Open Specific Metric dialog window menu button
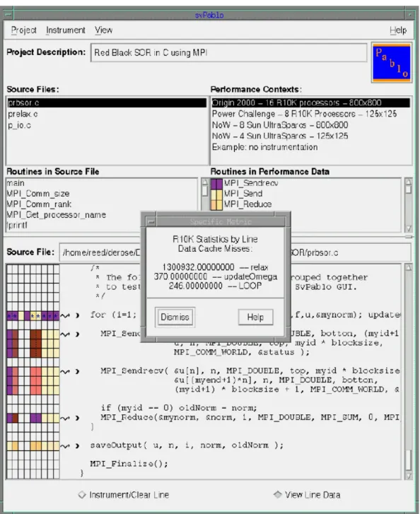The height and width of the screenshot is (514, 420). click(x=151, y=222)
